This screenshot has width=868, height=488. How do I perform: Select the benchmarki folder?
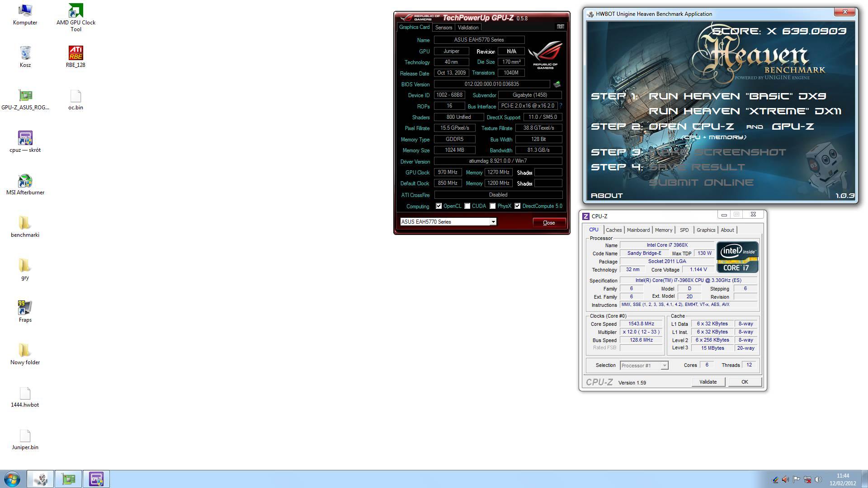[x=25, y=227]
